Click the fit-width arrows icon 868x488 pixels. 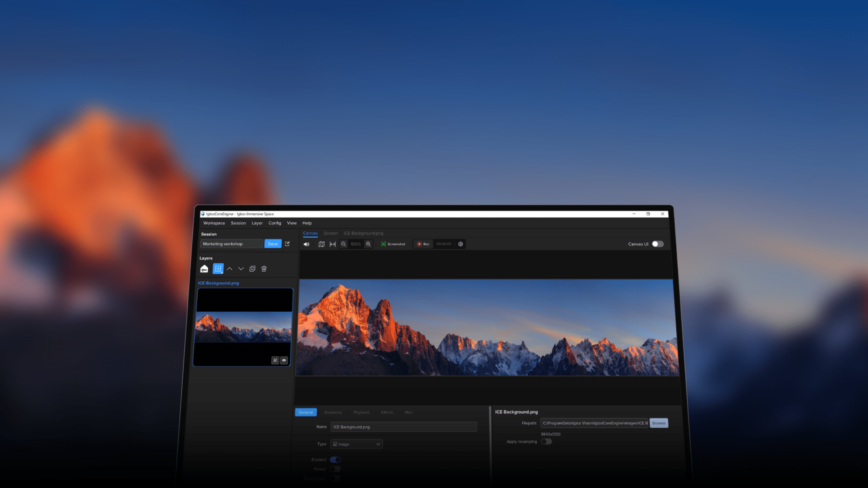(x=332, y=244)
